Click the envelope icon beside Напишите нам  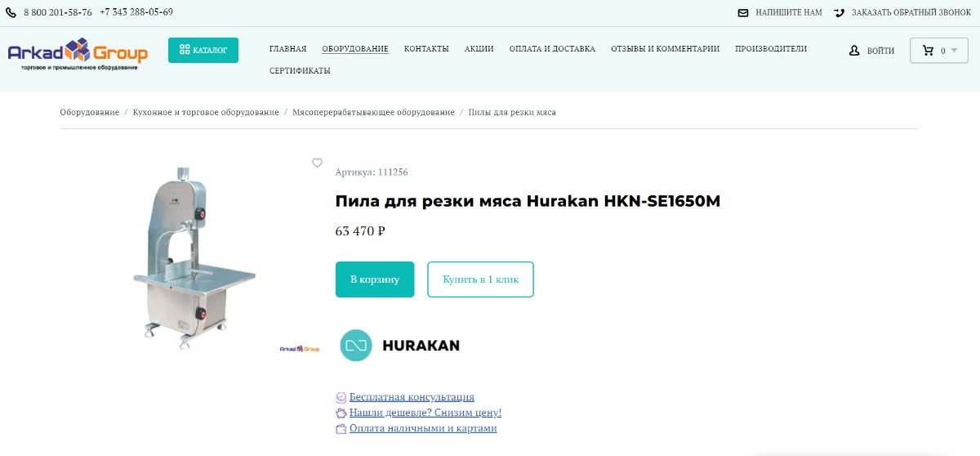click(743, 13)
